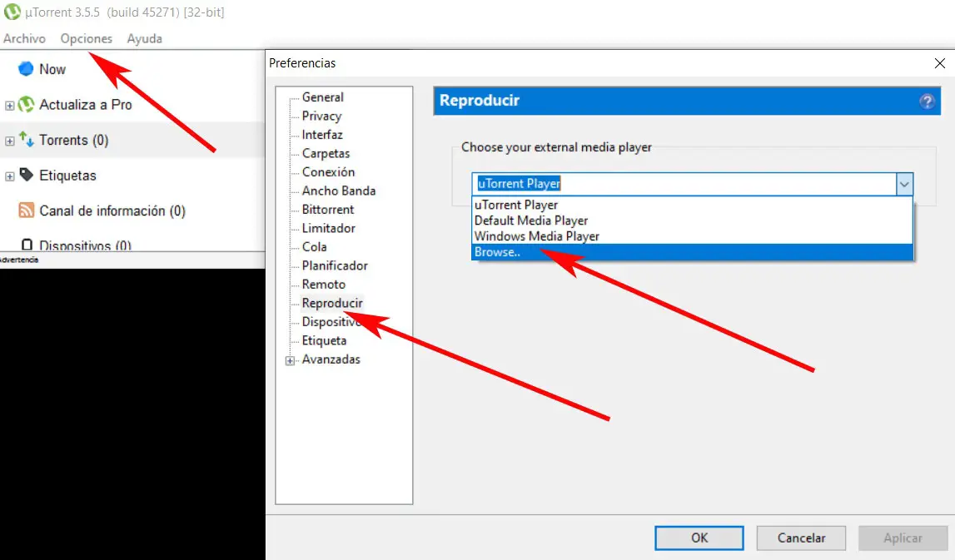Select Now in the sidebar
The height and width of the screenshot is (560, 955).
(52, 69)
